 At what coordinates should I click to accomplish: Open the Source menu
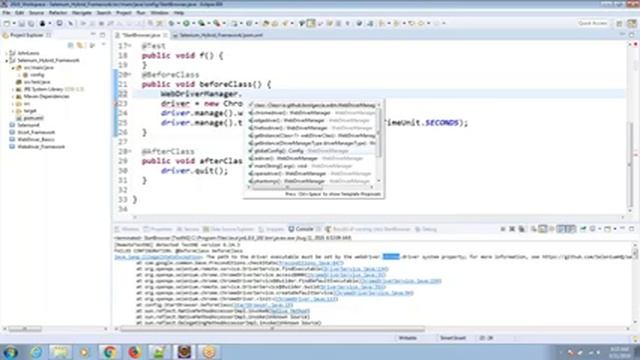[36, 13]
